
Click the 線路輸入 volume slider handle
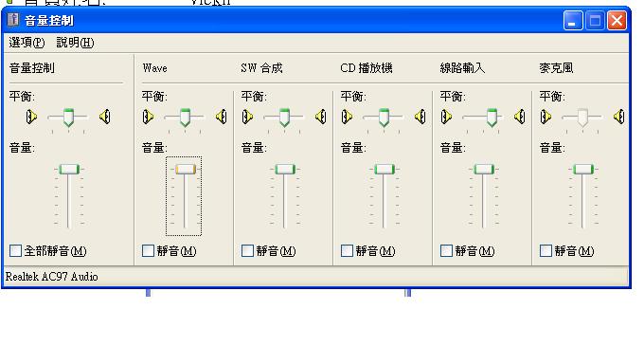[484, 169]
